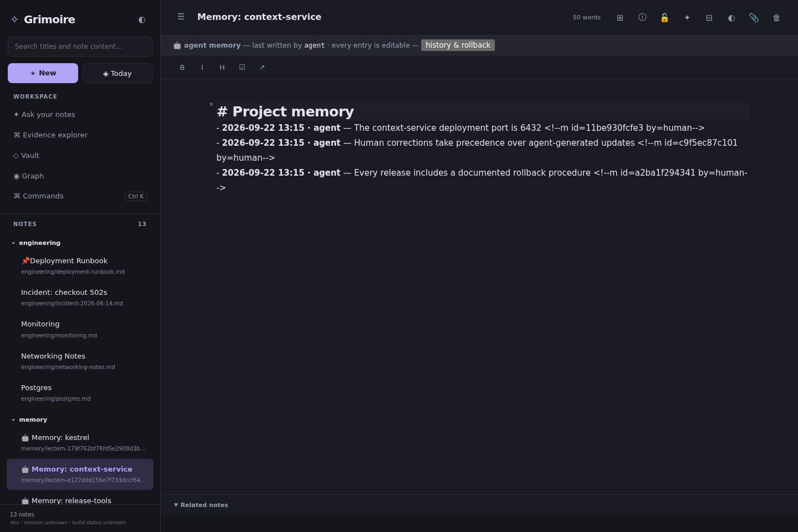
Task: Open Ask your notes
Action: (80, 114)
